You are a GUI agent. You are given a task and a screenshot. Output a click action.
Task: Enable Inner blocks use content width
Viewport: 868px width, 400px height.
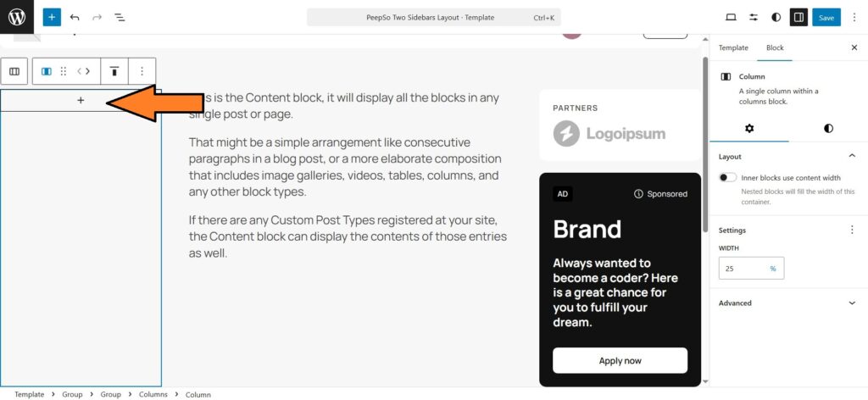727,178
